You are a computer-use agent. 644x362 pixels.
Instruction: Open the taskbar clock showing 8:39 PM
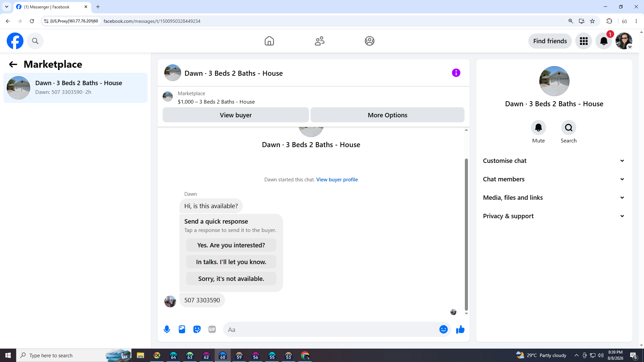pyautogui.click(x=615, y=355)
